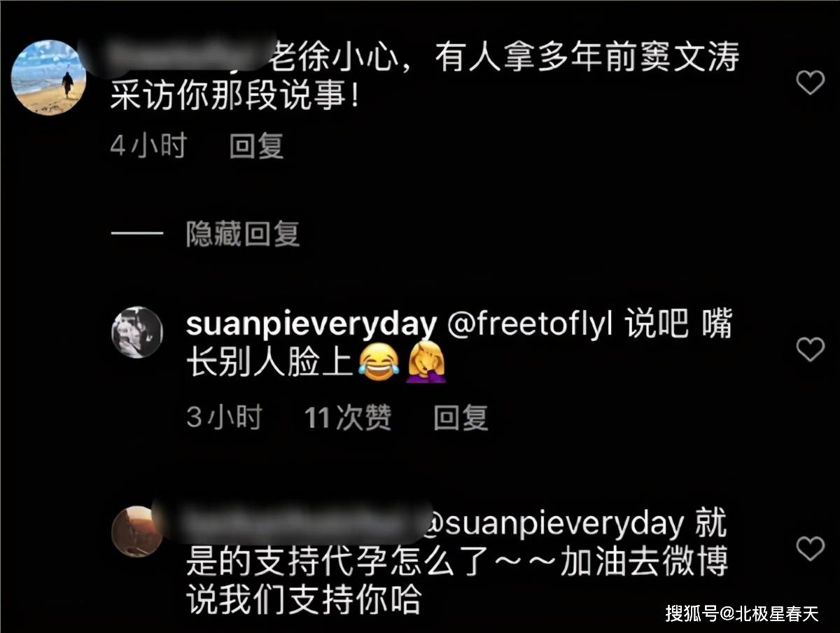Open the blurred username on the last comment
840x633 pixels.
[294, 524]
